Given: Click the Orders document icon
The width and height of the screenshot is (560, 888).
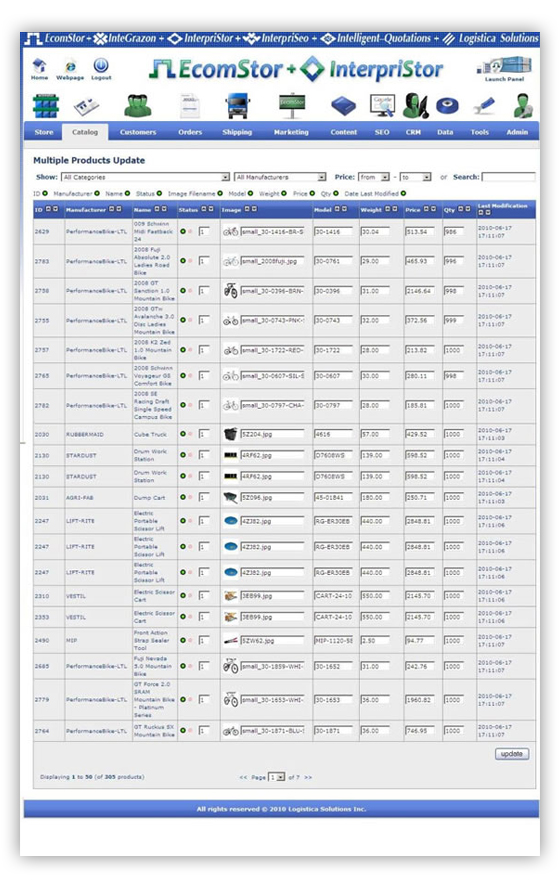Looking at the screenshot, I should click(x=190, y=106).
